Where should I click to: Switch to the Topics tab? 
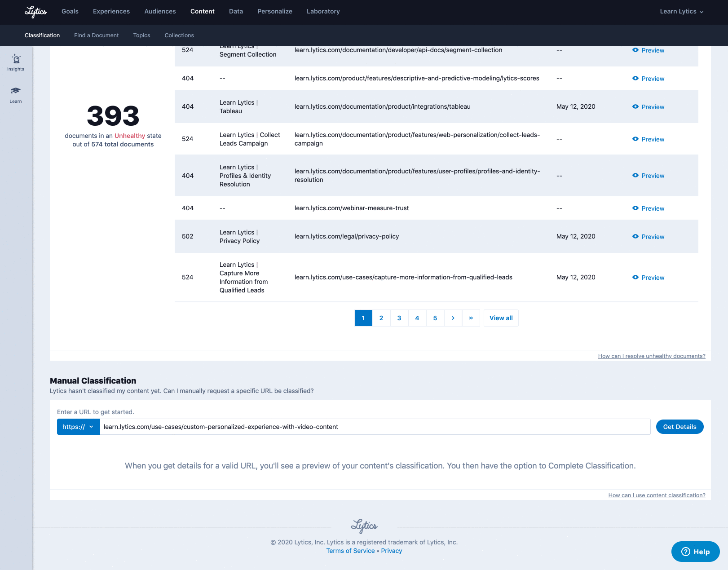(x=142, y=35)
